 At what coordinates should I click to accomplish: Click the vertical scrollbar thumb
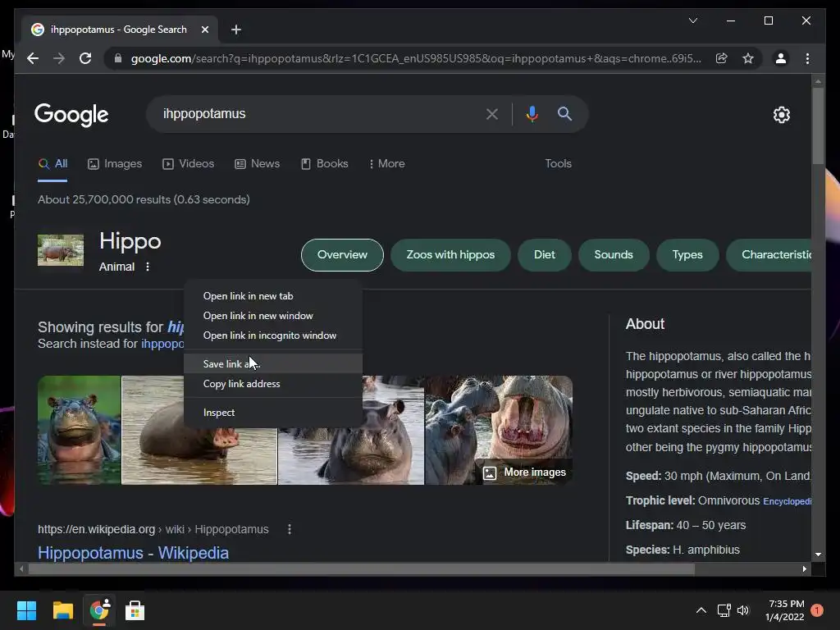coord(818,126)
